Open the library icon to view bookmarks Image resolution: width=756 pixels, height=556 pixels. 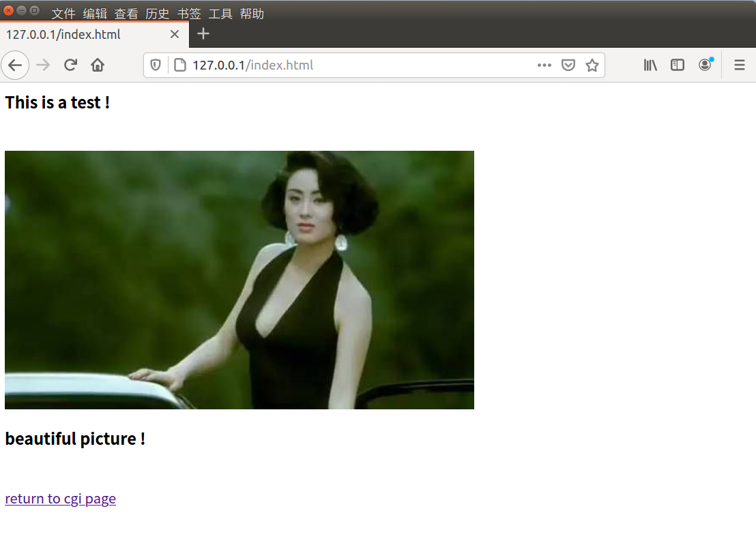tap(650, 65)
